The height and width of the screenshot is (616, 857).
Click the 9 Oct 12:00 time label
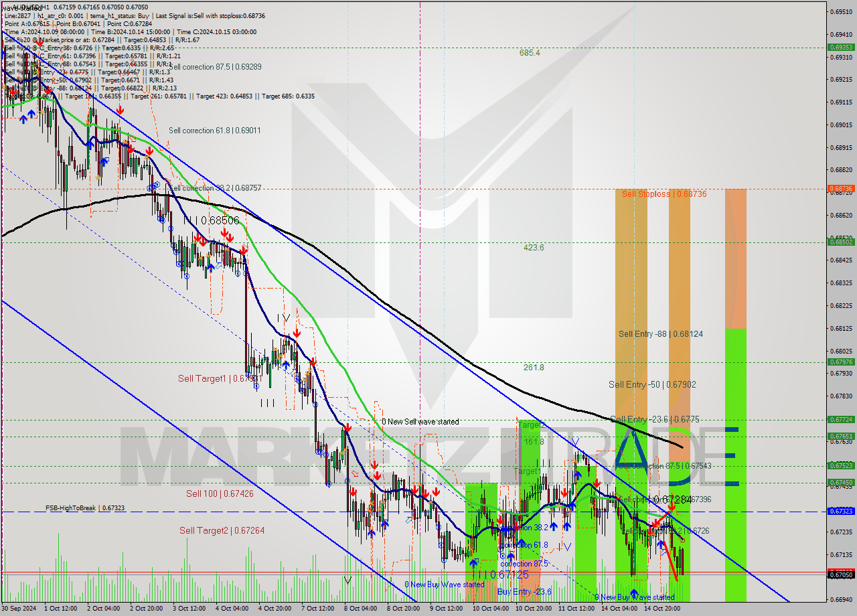[447, 609]
